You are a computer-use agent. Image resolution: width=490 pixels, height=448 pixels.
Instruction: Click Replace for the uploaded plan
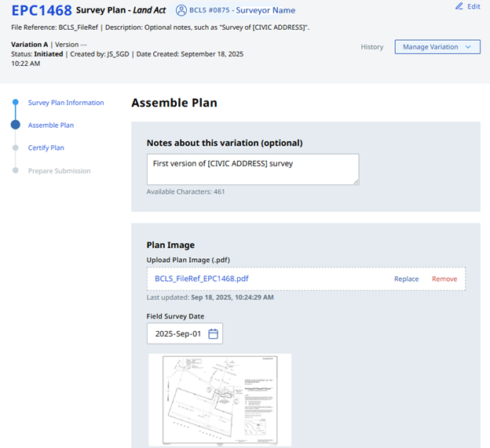[x=406, y=279]
